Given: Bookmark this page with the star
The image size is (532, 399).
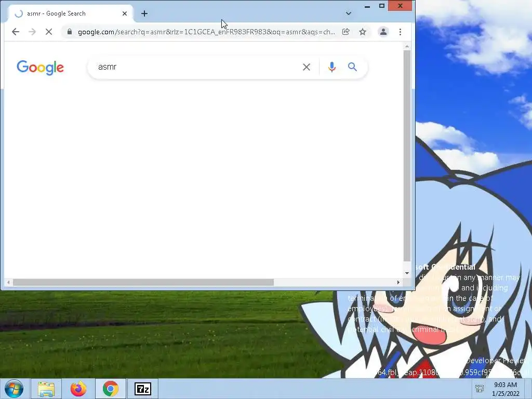Looking at the screenshot, I should coord(363,32).
